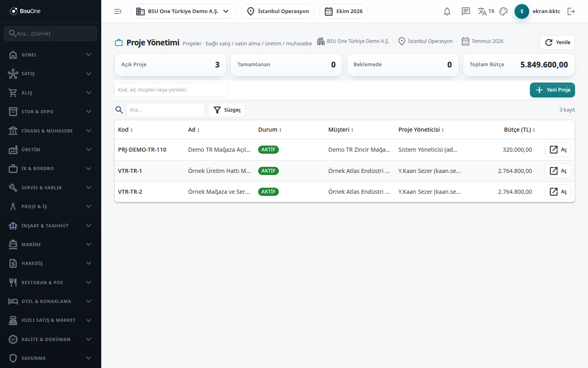This screenshot has height=368, width=588.
Task: Open project PRJ-DEMO-TR-110 with Aç button
Action: (x=558, y=150)
